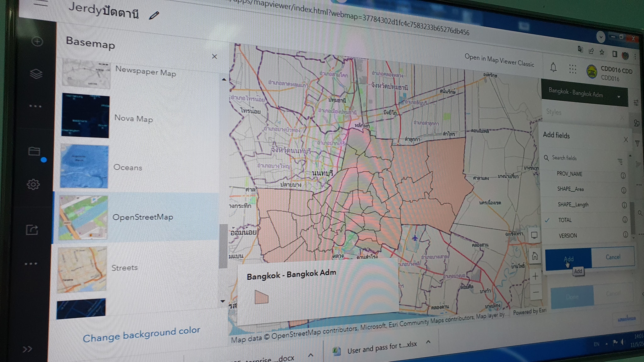Click the legend's pink polygon swatch
The width and height of the screenshot is (644, 362).
(x=261, y=297)
